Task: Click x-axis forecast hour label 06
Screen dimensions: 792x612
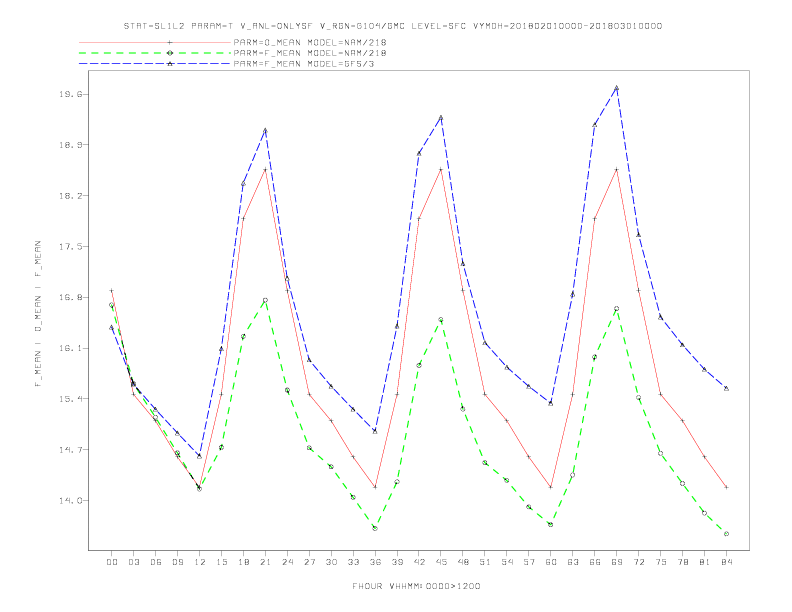Action: 156,562
